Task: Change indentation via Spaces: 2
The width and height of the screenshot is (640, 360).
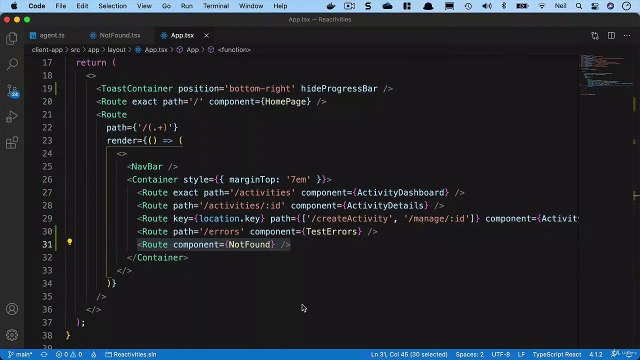Action: (x=469, y=354)
